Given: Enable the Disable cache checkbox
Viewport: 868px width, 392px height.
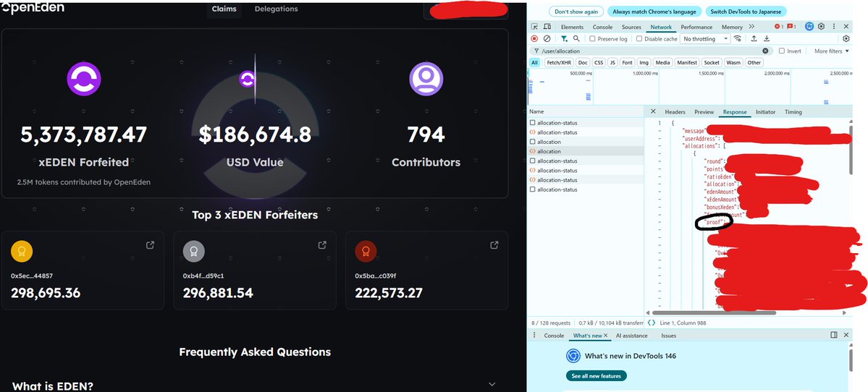Looking at the screenshot, I should coord(639,39).
